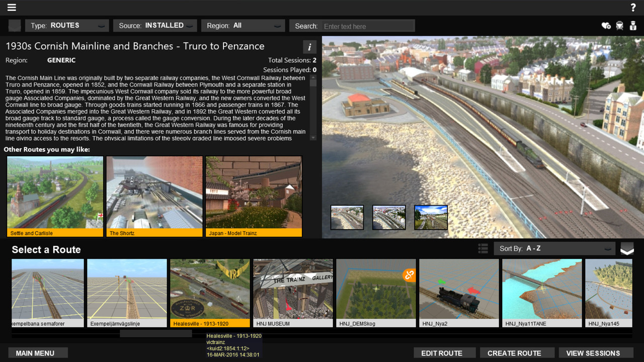Click the 'Other Routes you may like:' heading

(x=47, y=149)
